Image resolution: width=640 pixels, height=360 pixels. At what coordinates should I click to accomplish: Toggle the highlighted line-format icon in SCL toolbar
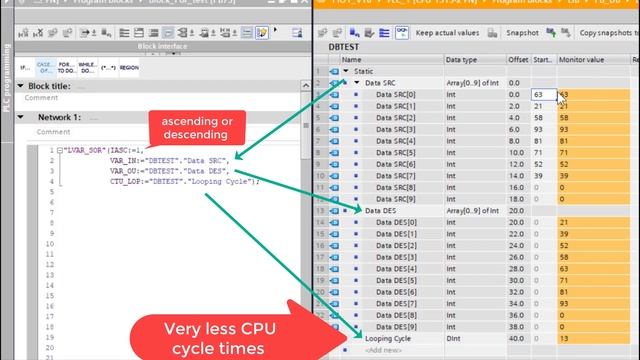pos(168,33)
